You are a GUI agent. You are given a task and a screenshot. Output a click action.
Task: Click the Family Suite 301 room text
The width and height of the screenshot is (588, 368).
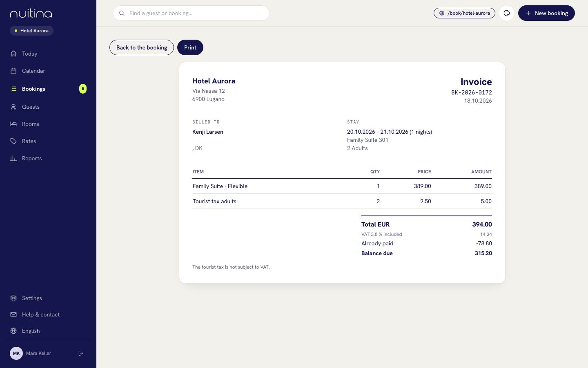click(x=367, y=140)
